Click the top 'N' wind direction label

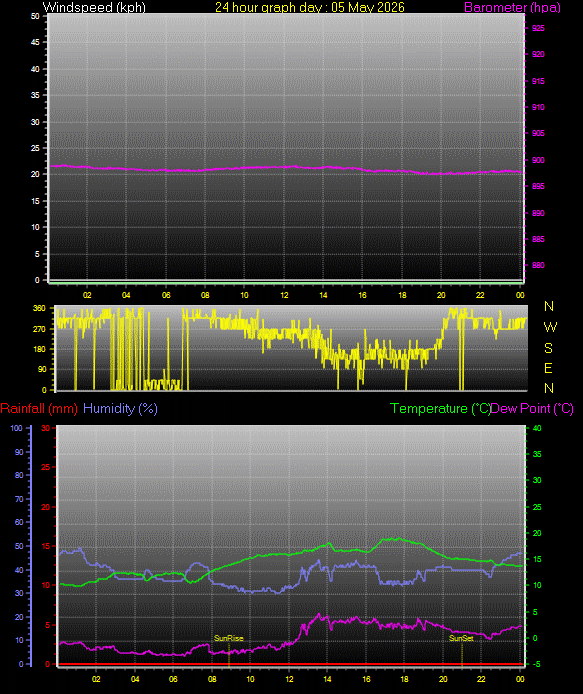tap(549, 306)
